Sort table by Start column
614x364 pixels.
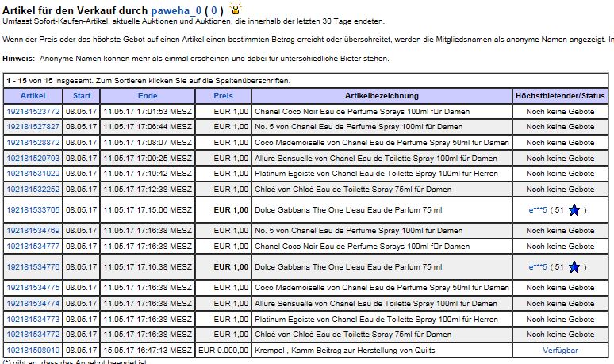point(82,95)
